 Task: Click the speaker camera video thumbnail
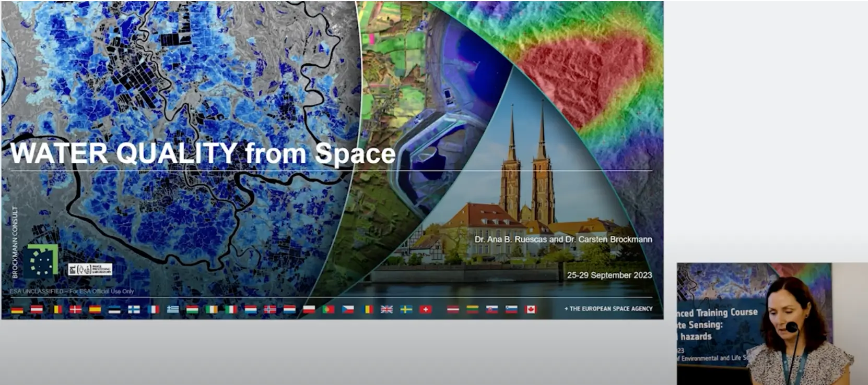coord(772,323)
